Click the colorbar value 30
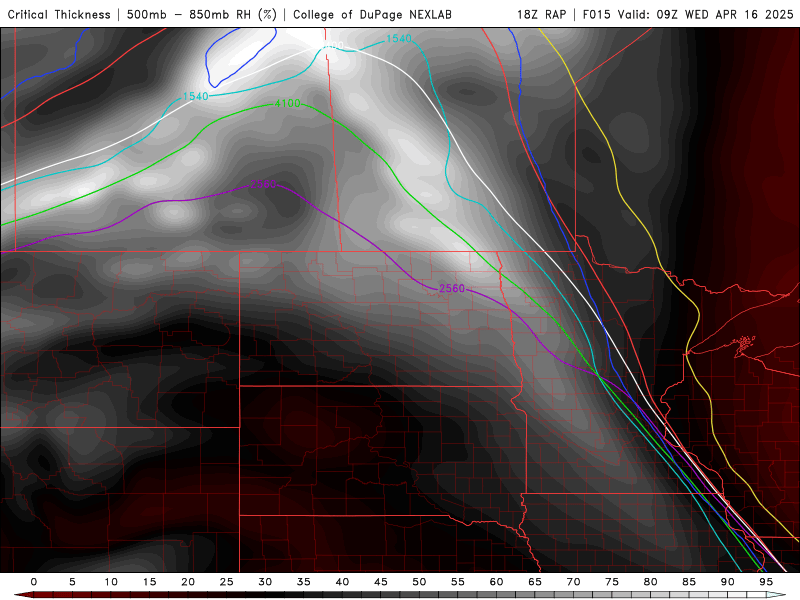 pos(265,582)
